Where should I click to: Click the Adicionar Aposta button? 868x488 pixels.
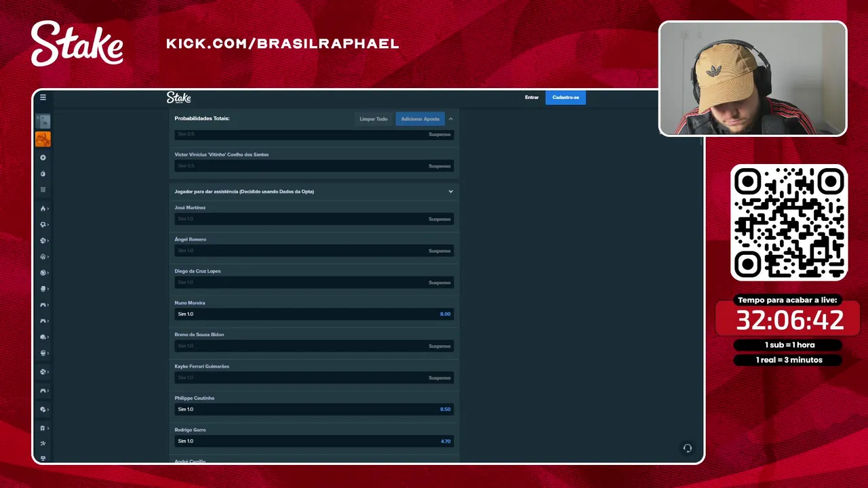(420, 119)
